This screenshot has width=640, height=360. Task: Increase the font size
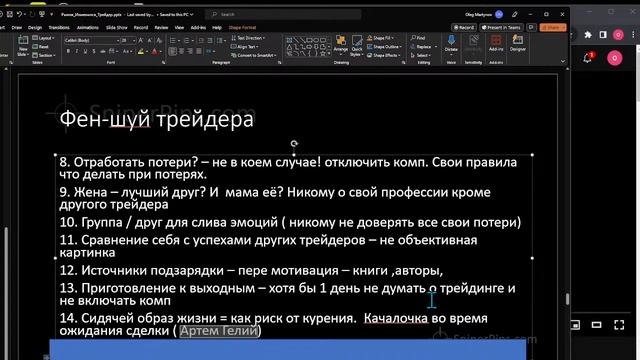[x=141, y=40]
